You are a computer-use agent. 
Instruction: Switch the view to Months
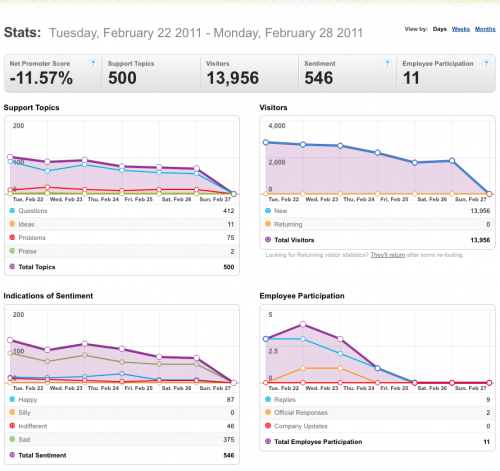(x=485, y=29)
